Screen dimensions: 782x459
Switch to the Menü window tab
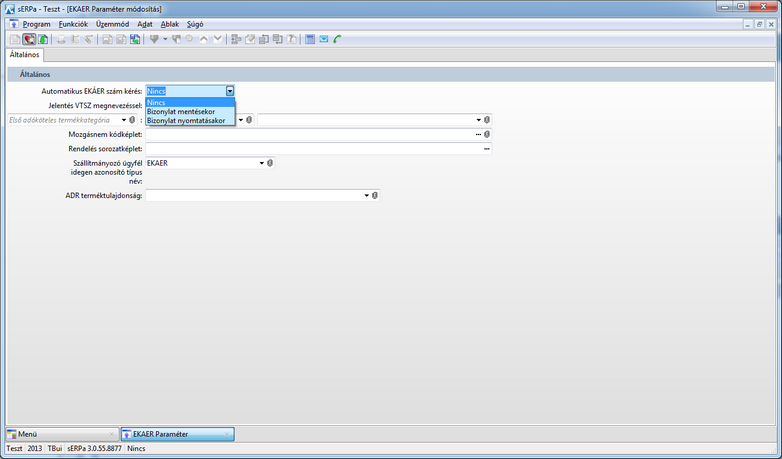point(62,434)
